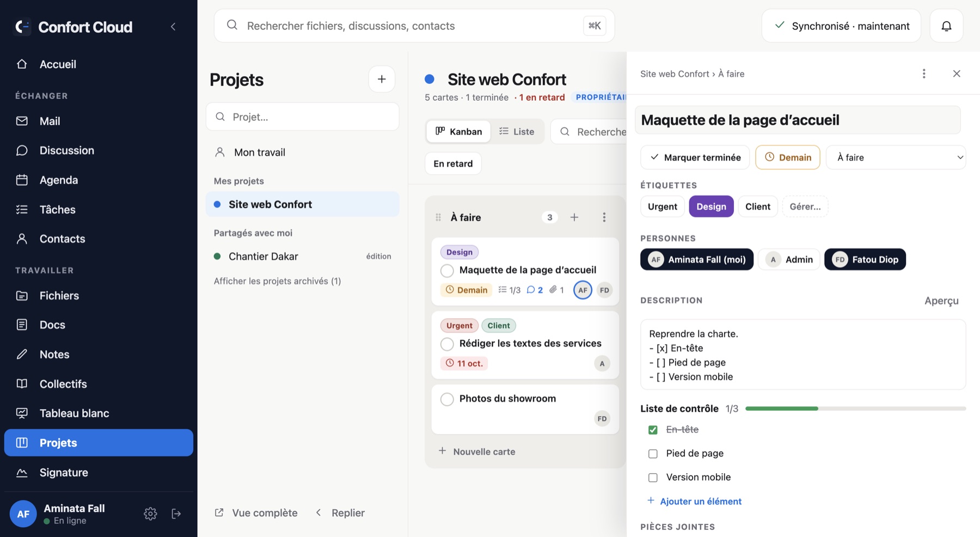Toggle the Design label chip

(x=711, y=206)
